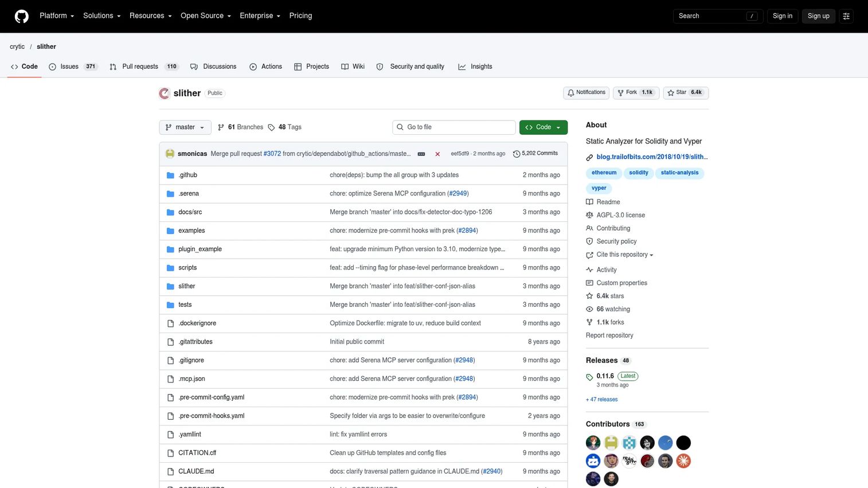Open the crytic organization link
868x488 pixels.
(17, 47)
